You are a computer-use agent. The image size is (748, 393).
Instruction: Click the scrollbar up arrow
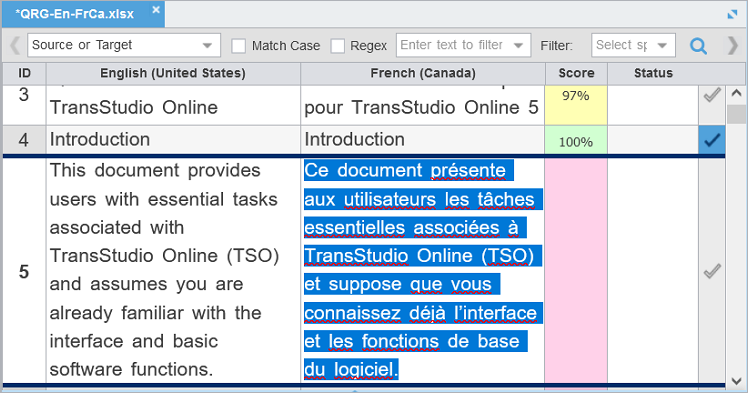[736, 93]
